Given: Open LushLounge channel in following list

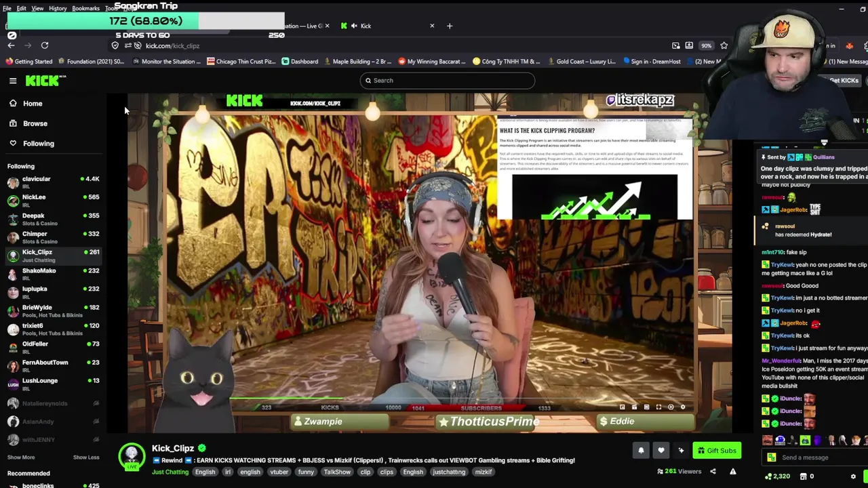Looking at the screenshot, I should click(53, 384).
